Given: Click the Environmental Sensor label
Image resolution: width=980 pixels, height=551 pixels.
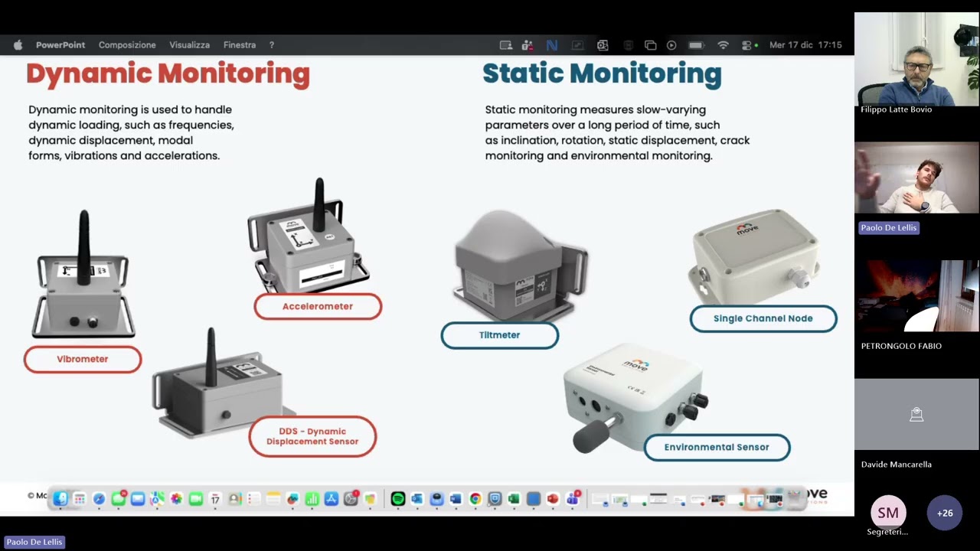Looking at the screenshot, I should click(717, 447).
